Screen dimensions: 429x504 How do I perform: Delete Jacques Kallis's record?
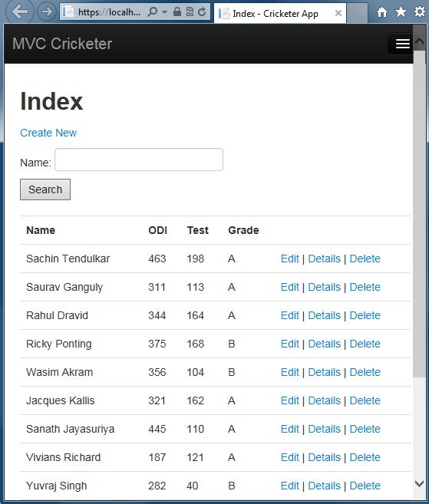tap(365, 400)
